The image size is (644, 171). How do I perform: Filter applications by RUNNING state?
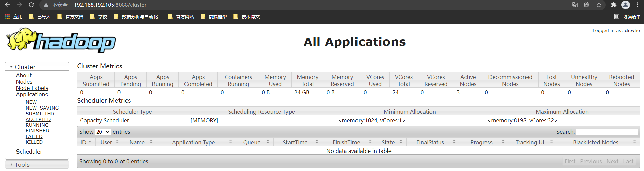point(37,125)
